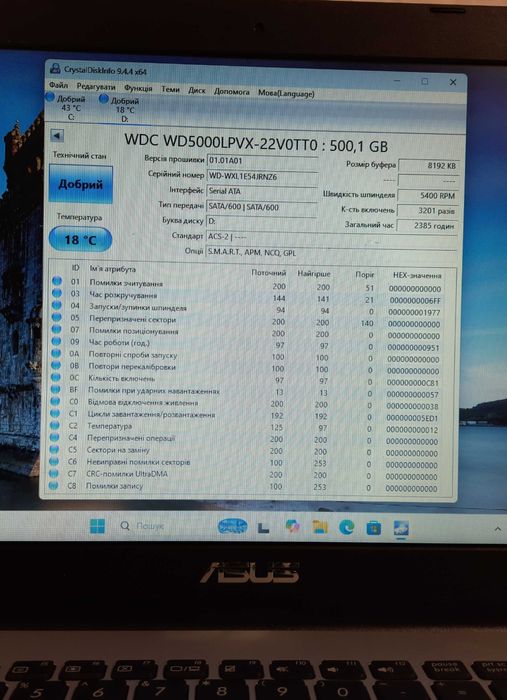Click the Поточний column header

coord(269,272)
